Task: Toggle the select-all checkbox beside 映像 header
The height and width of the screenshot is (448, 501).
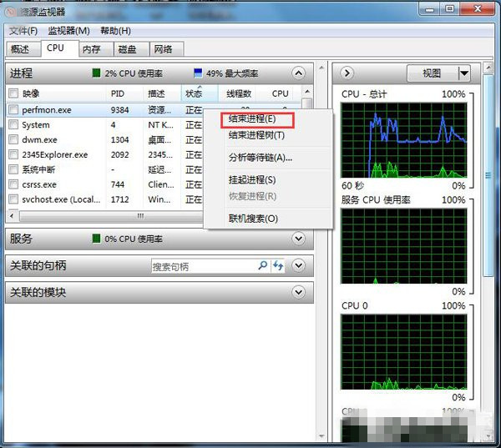Action: (x=13, y=93)
